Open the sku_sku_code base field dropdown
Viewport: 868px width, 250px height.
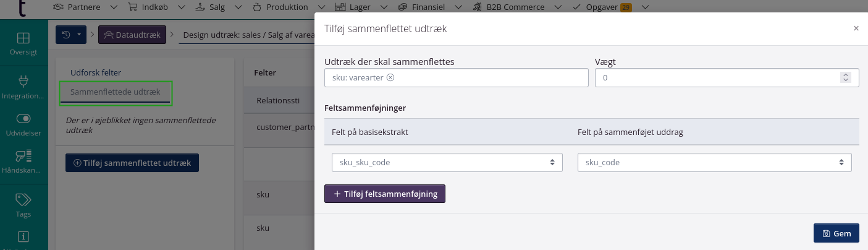click(447, 162)
